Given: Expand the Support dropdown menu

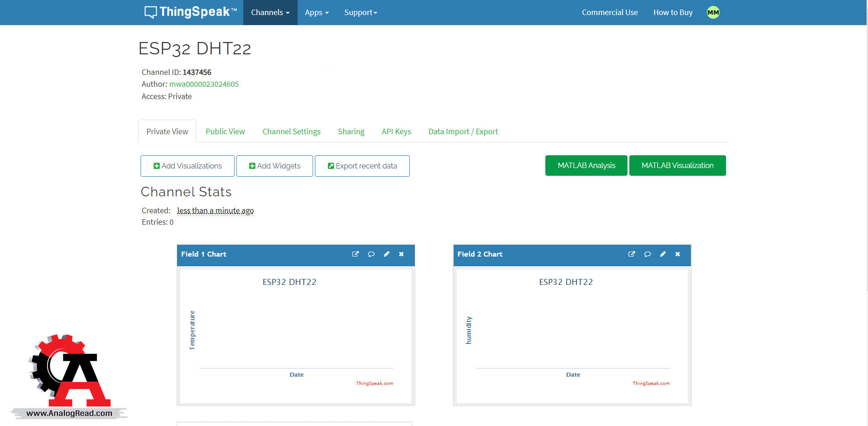Looking at the screenshot, I should click(x=361, y=12).
